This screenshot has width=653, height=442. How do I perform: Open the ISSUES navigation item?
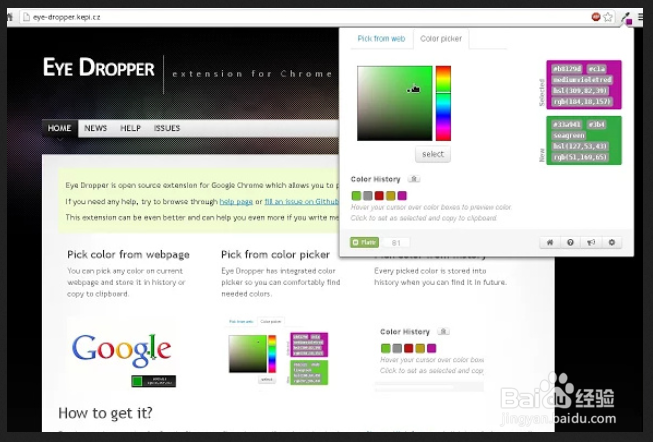(167, 128)
